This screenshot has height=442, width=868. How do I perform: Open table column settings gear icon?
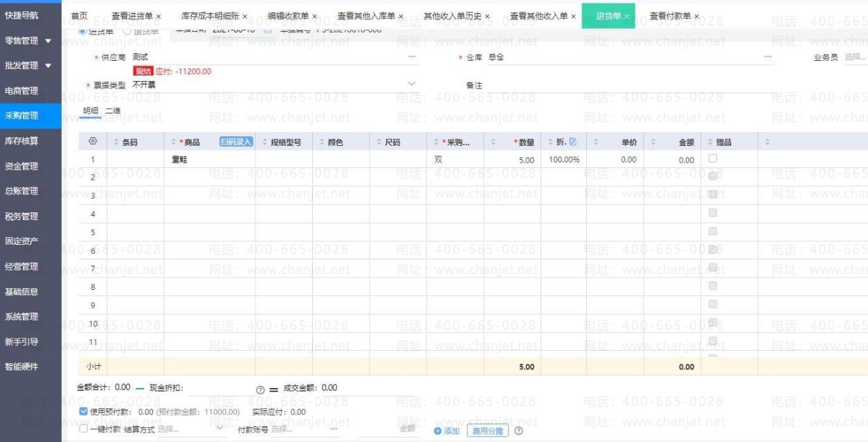click(93, 142)
